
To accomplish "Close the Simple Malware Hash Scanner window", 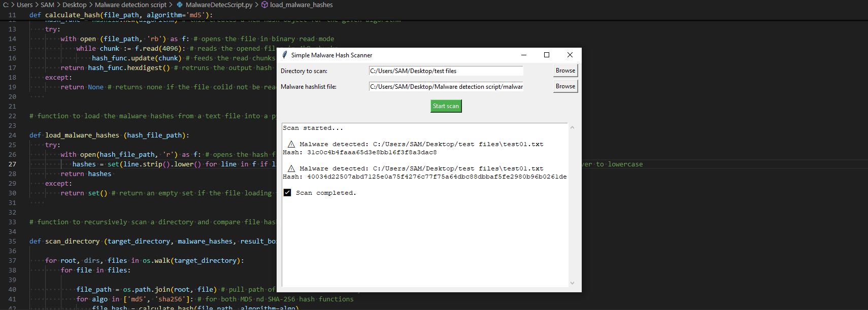I will pyautogui.click(x=570, y=55).
